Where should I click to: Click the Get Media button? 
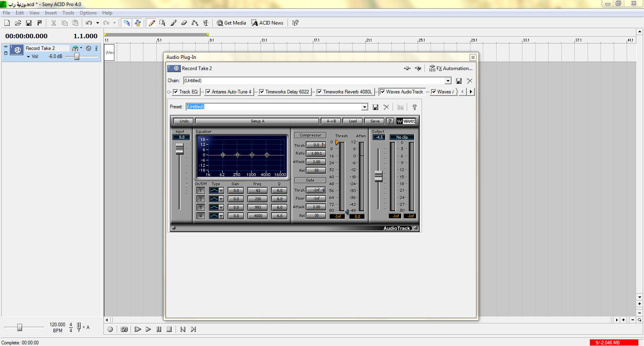pyautogui.click(x=232, y=23)
